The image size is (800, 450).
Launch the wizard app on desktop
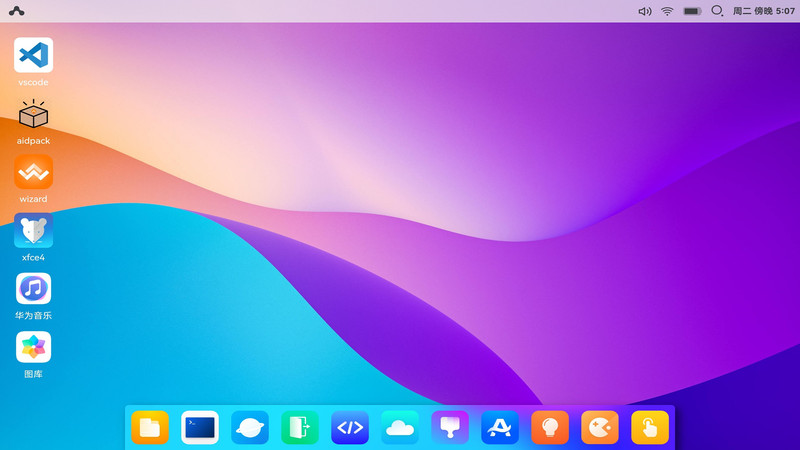(x=33, y=172)
